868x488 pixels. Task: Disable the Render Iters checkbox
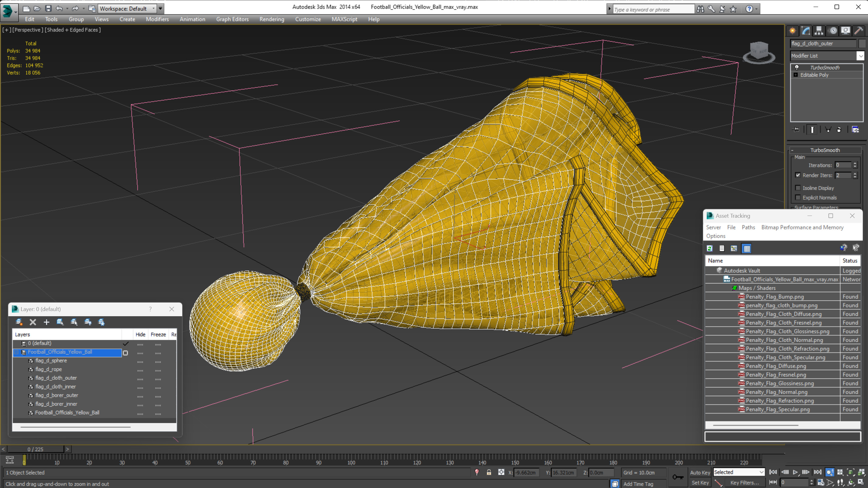click(x=798, y=175)
